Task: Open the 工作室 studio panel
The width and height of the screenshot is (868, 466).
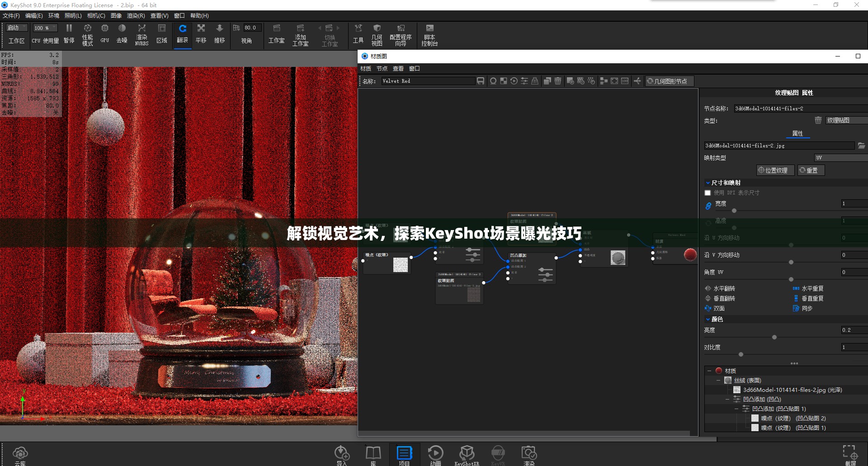Action: point(277,34)
